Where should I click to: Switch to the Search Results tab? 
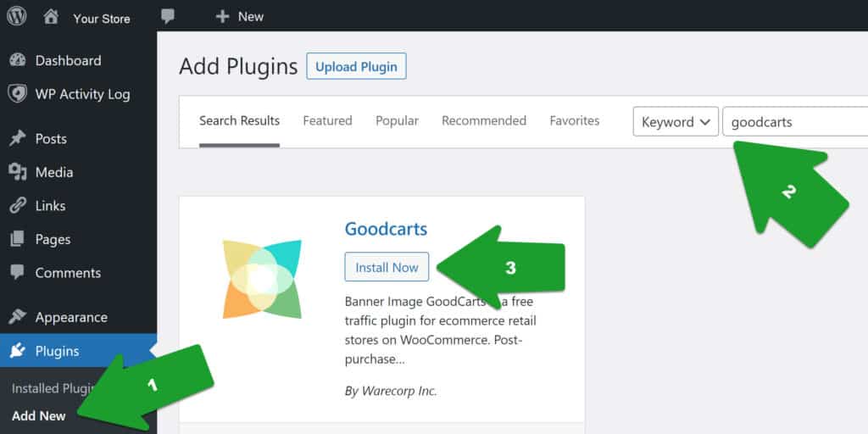(239, 120)
